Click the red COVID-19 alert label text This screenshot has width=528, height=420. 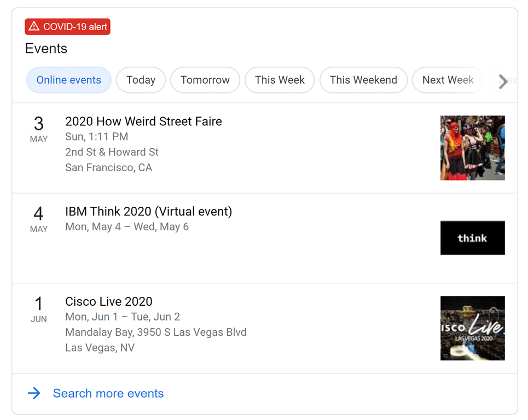[x=75, y=27]
